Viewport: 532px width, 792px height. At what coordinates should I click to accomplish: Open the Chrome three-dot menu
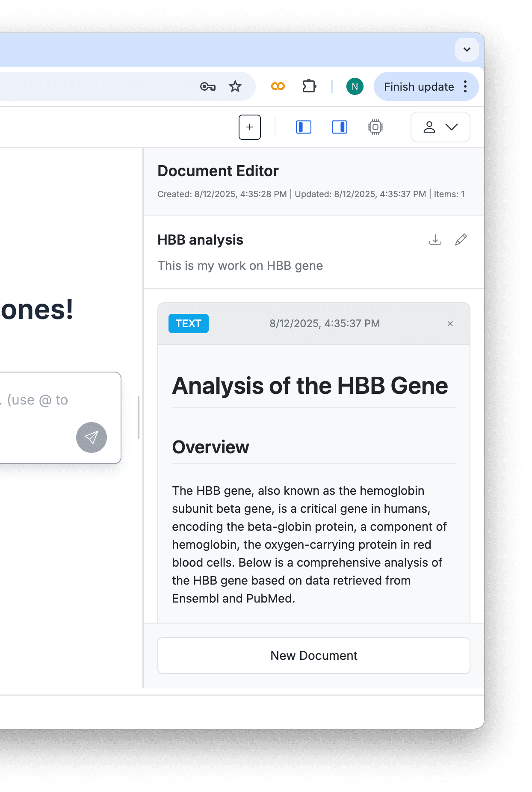(465, 87)
